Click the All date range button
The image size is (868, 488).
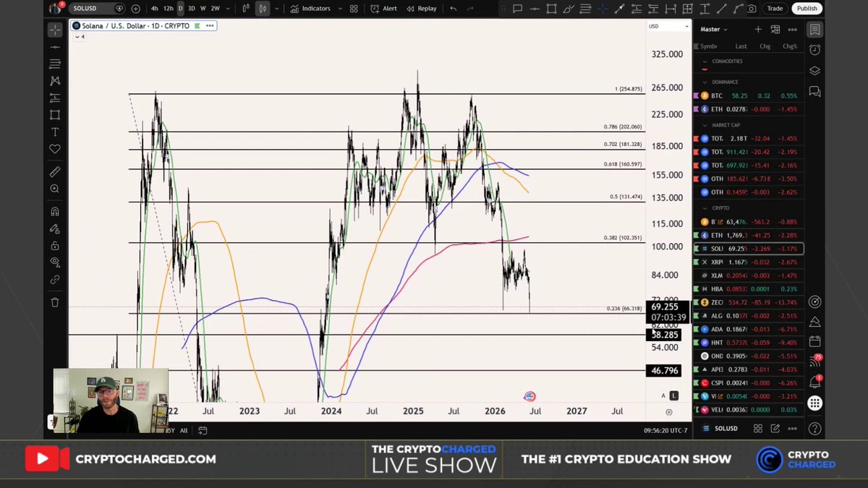click(184, 430)
